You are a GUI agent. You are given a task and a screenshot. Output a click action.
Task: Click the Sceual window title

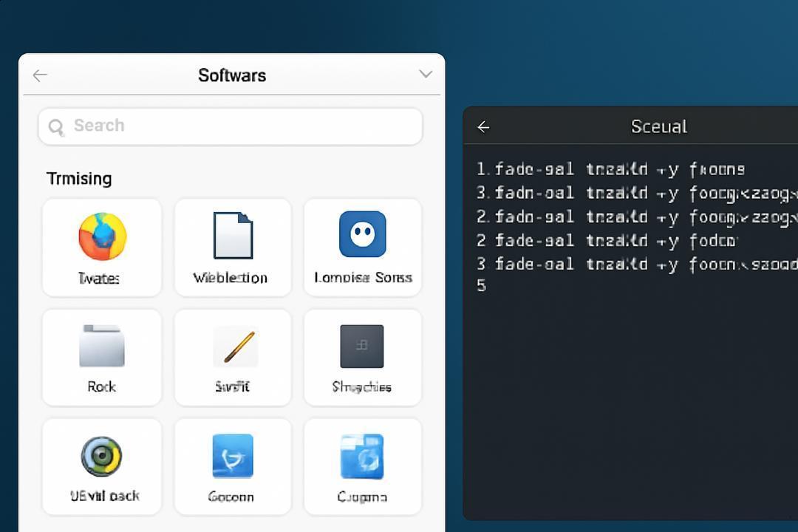(659, 126)
